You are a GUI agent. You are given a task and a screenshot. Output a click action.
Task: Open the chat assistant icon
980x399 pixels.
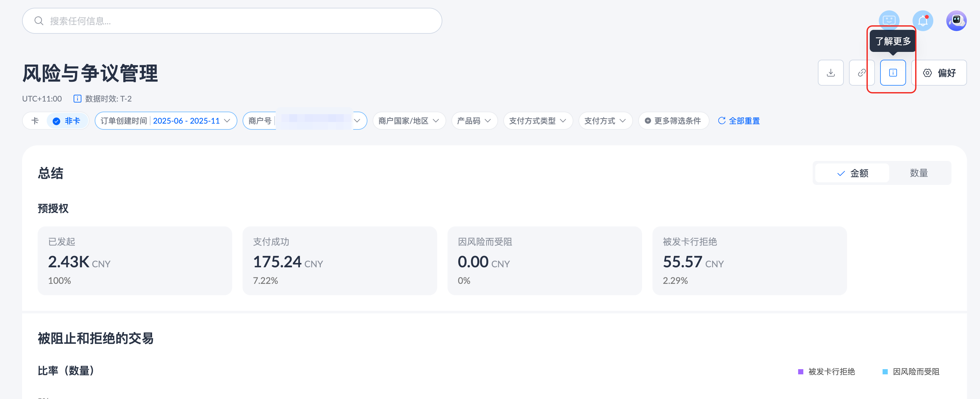889,21
